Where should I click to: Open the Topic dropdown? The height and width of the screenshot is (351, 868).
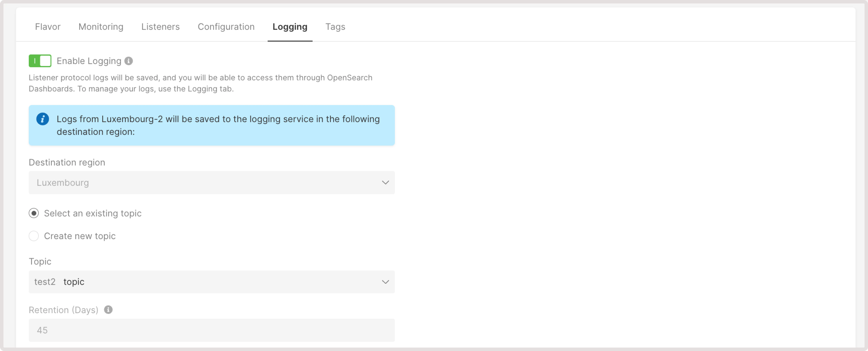click(212, 282)
